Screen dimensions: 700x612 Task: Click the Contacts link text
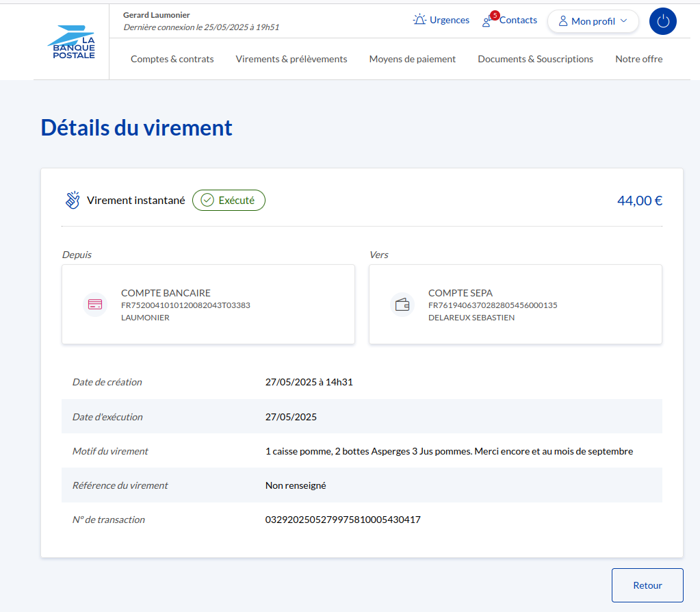518,20
